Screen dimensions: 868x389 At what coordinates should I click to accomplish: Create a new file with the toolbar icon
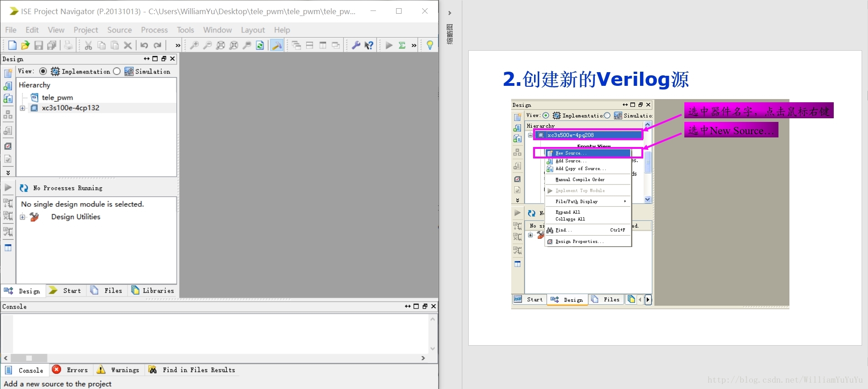tap(12, 45)
